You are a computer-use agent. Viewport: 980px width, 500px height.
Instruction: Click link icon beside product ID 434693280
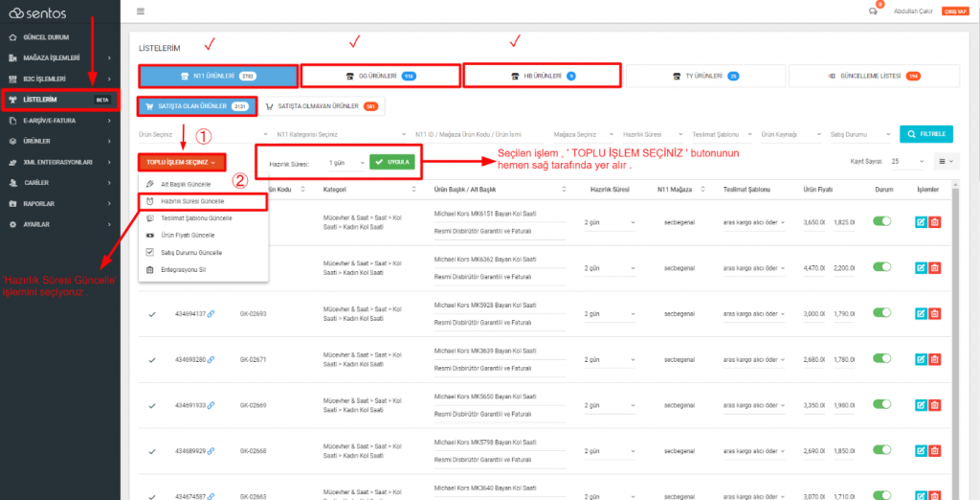[211, 359]
